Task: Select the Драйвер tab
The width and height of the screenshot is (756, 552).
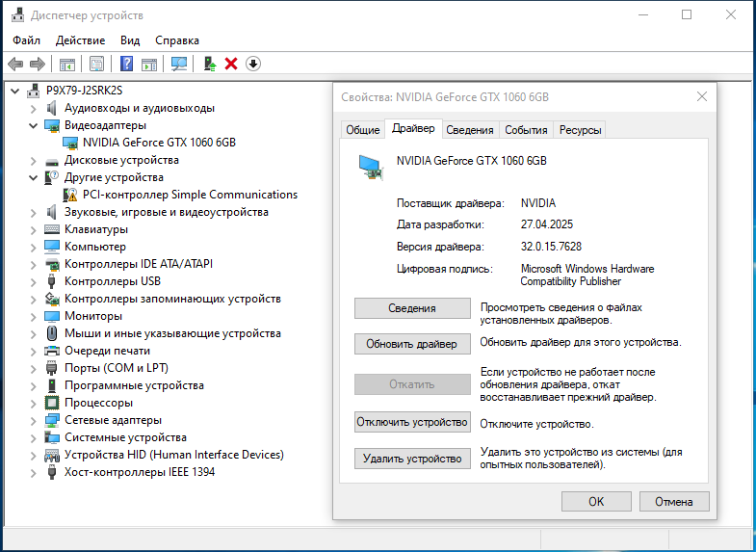Action: point(413,129)
